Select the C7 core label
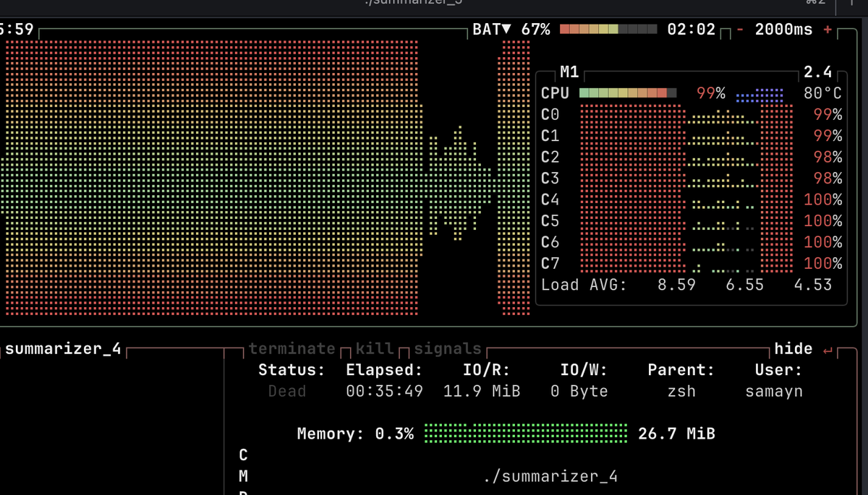Screen dimensions: 868x495 click(550, 263)
